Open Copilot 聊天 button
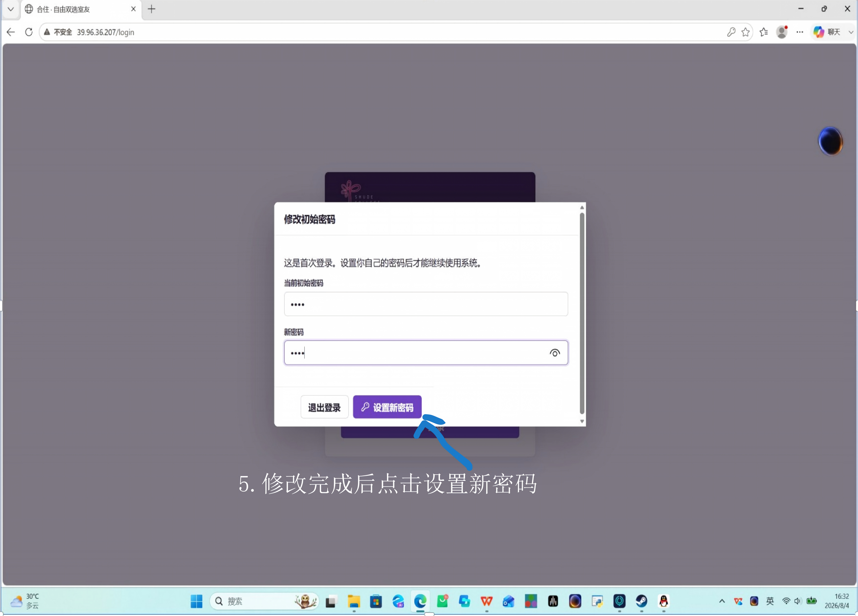This screenshot has width=858, height=616. [827, 32]
